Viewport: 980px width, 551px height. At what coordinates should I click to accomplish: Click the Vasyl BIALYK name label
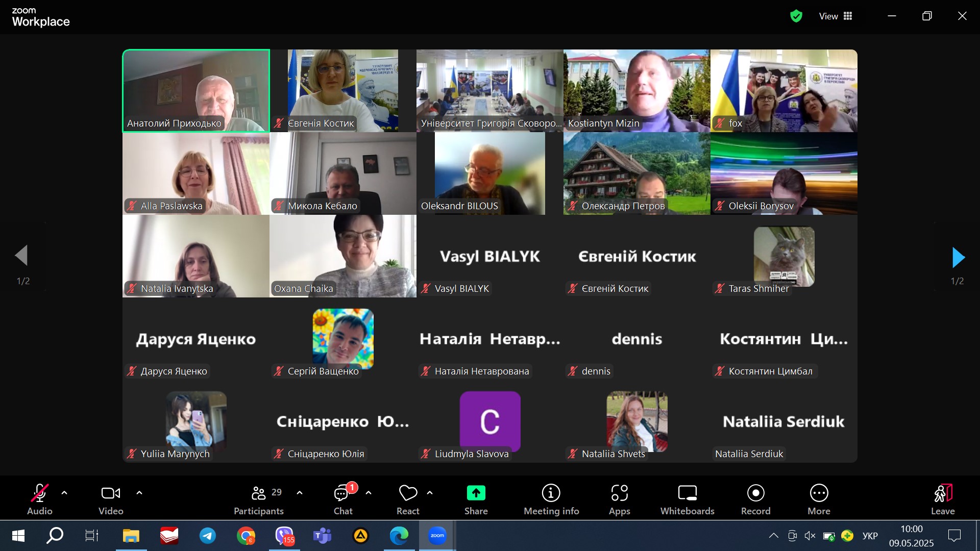coord(462,289)
